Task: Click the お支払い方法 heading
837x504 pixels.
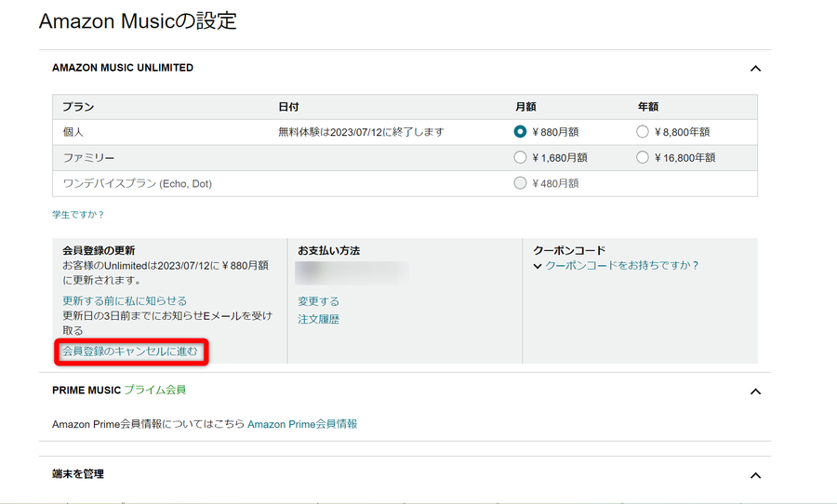Action: [x=329, y=250]
